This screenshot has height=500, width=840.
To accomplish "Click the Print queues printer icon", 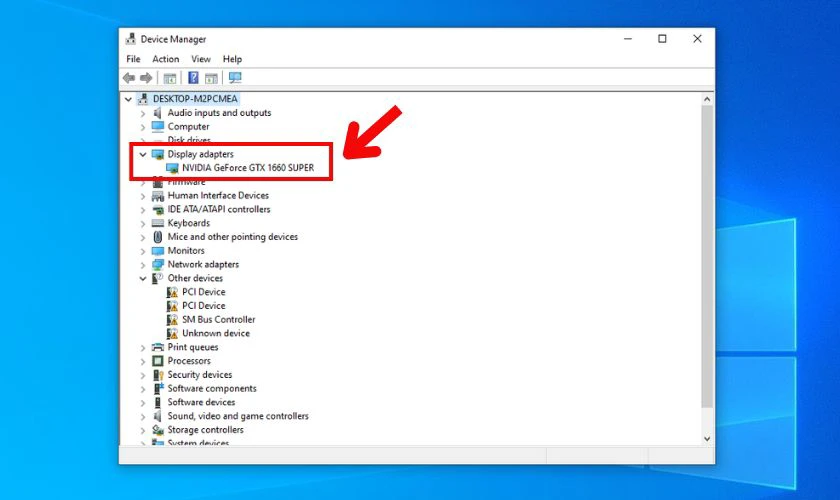I will pos(158,347).
